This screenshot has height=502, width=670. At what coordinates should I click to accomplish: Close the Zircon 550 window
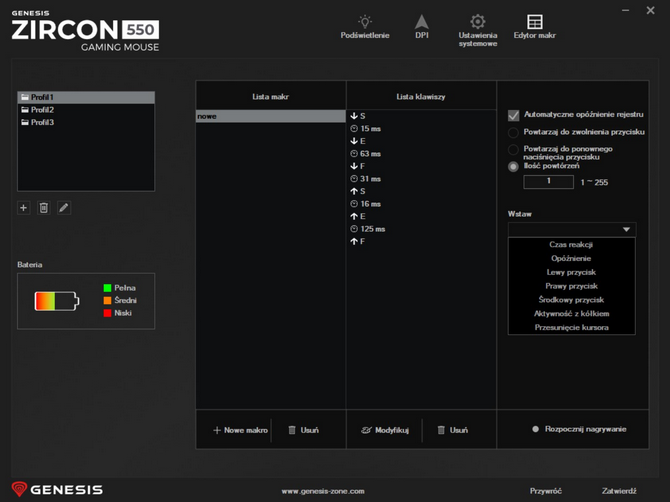(650, 10)
